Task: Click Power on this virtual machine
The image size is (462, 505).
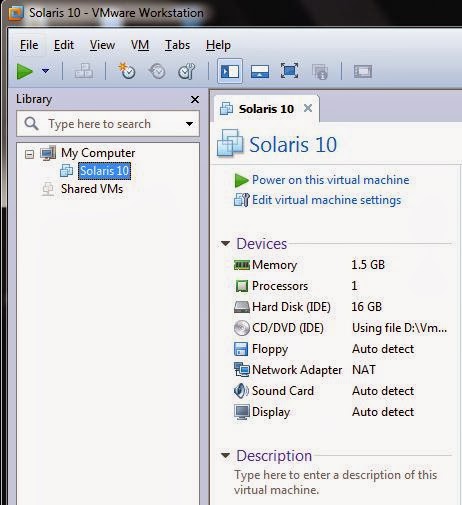Action: tap(330, 180)
